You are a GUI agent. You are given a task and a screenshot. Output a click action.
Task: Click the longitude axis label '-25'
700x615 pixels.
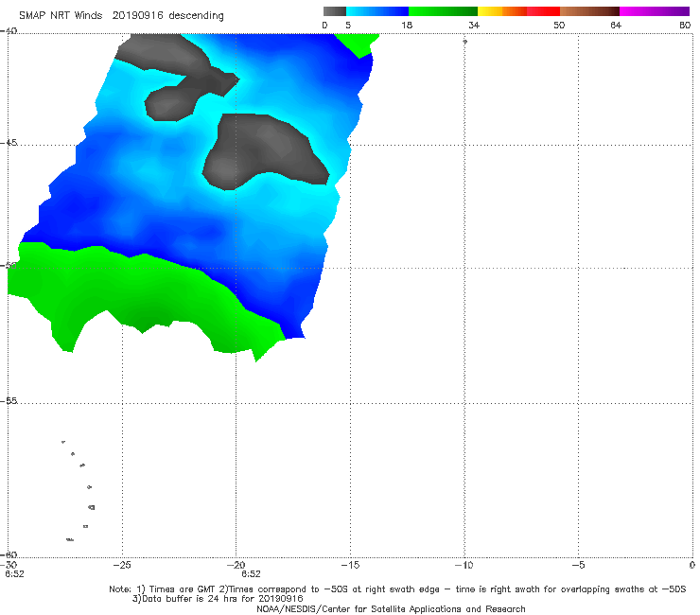(122, 565)
